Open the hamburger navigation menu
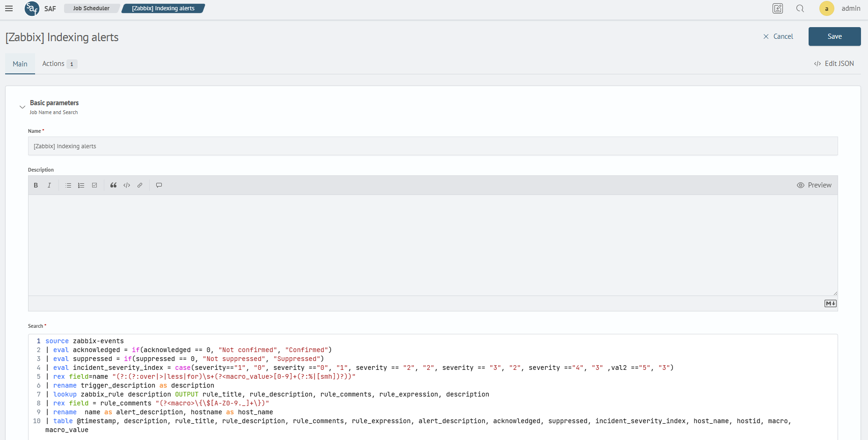Screen dimensions: 868x440 [9, 8]
